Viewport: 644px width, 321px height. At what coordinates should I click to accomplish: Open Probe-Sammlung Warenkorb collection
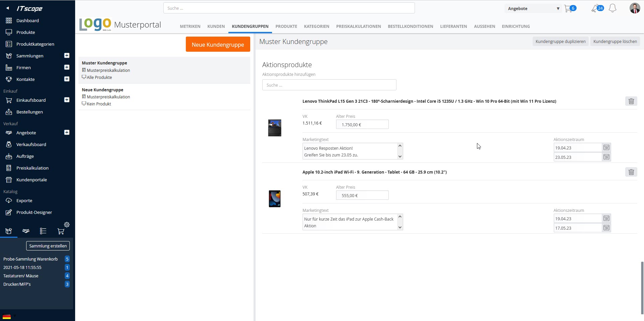click(x=31, y=259)
